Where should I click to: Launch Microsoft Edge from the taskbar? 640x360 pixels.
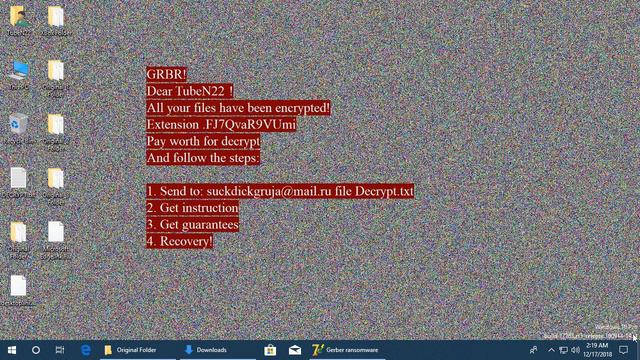pos(86,350)
